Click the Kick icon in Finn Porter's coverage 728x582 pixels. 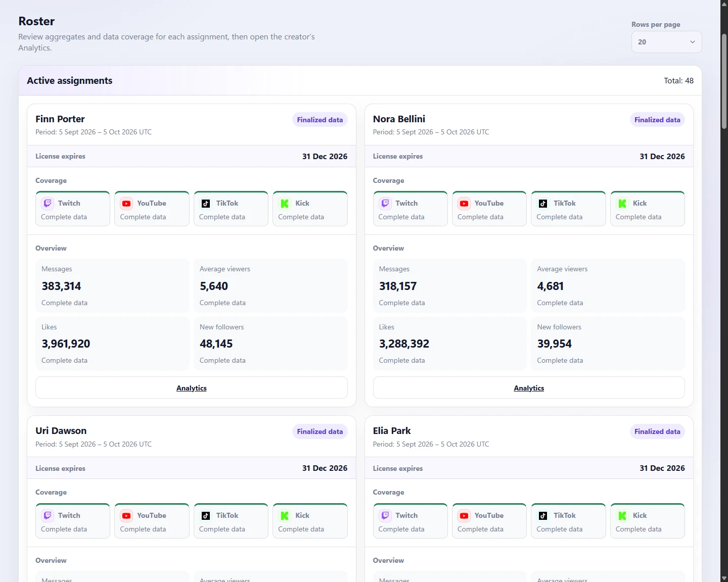click(285, 203)
